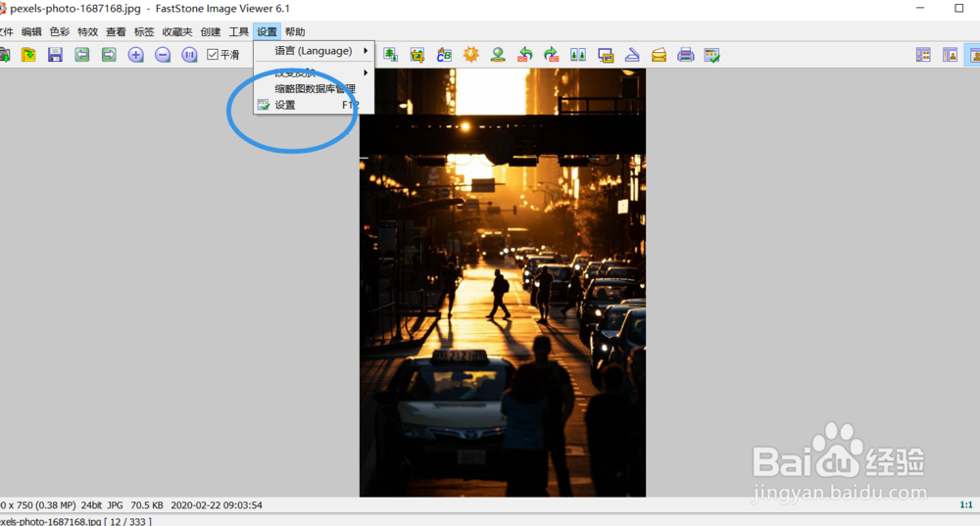Open the 查看 menu

(x=116, y=32)
